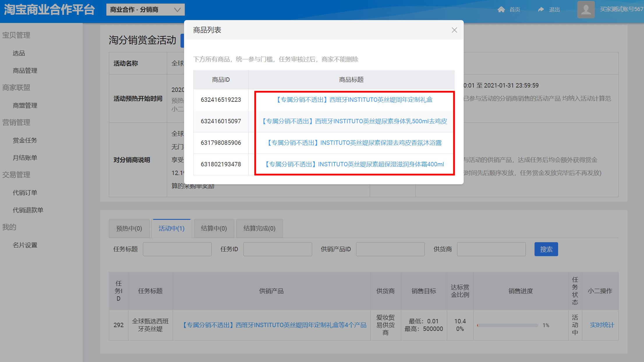Screen dimensions: 644x362
Task: Click the 退出 logout arrow icon
Action: coord(541,10)
